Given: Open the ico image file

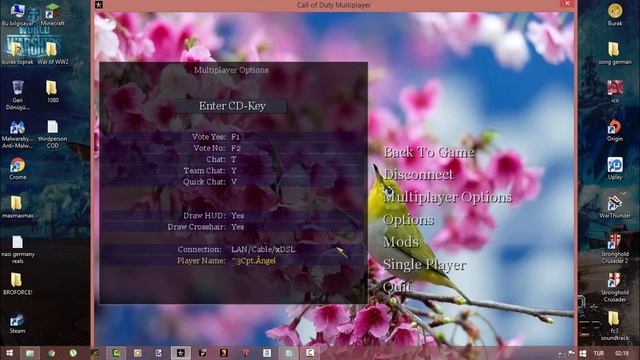Looking at the screenshot, I should (615, 91).
